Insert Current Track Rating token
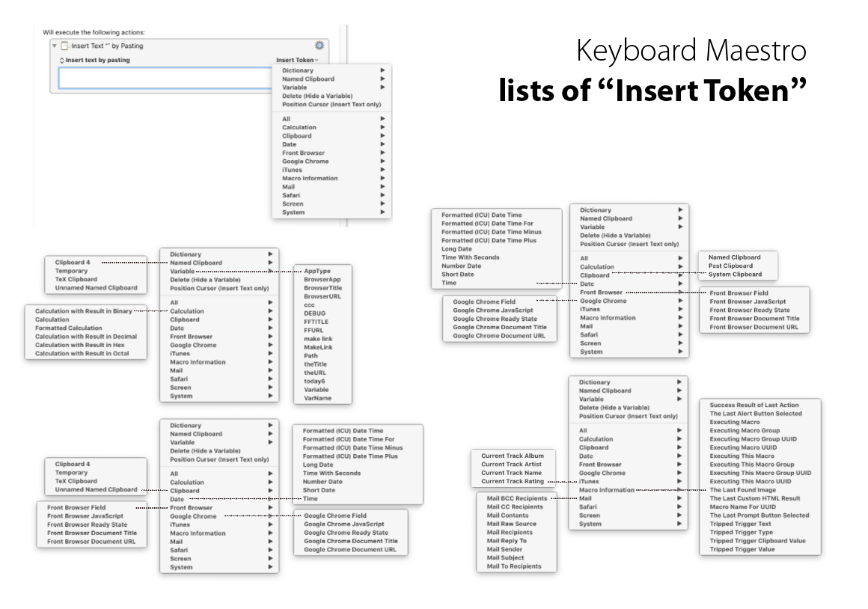 click(x=512, y=481)
